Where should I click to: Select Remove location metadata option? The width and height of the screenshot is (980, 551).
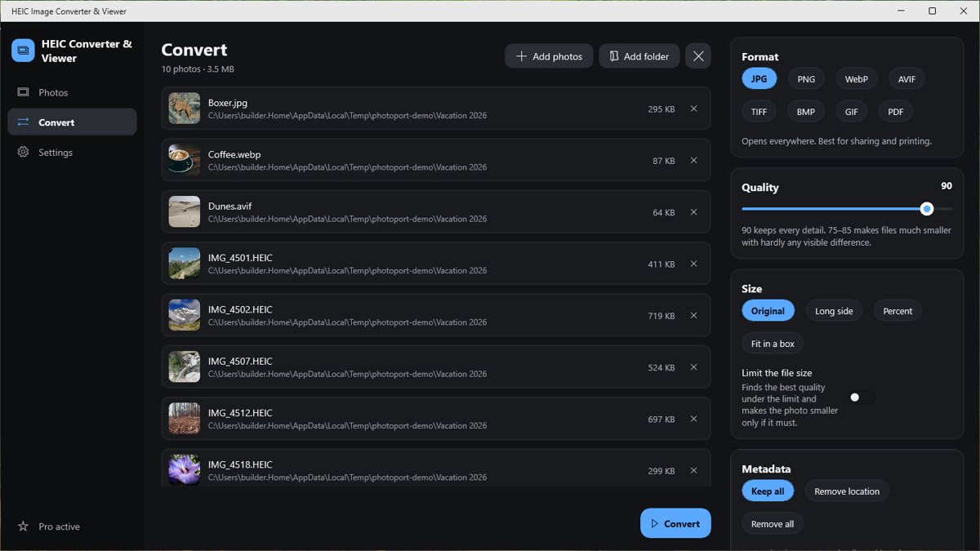tap(847, 491)
